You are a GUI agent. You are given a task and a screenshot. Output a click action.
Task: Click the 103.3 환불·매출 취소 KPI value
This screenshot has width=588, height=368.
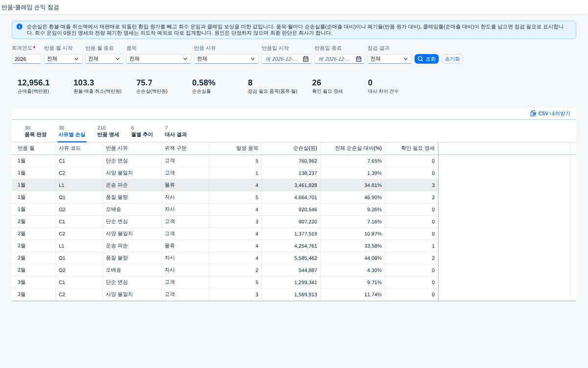click(84, 83)
